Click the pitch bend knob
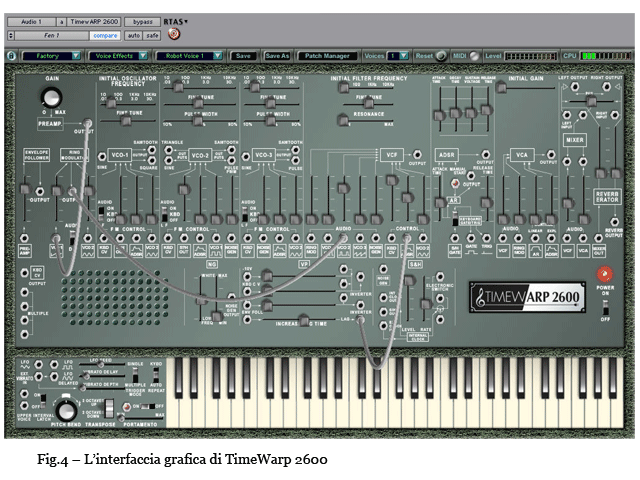Screen dimensions: 640x480 (66, 408)
